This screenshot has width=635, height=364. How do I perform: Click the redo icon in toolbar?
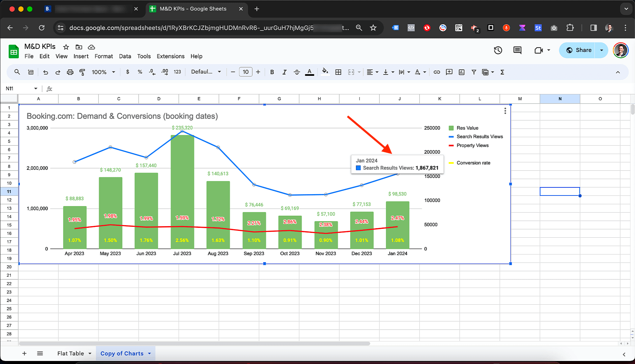pyautogui.click(x=58, y=72)
